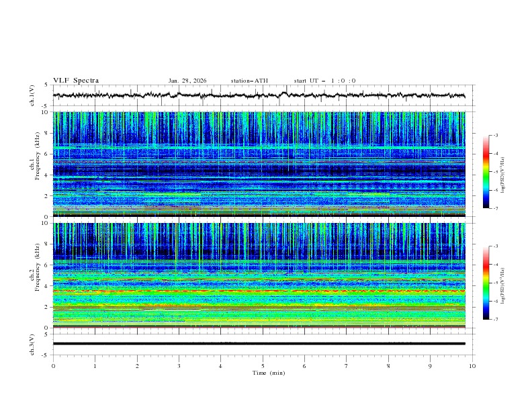Click the ch.1(V) waveform panel
Screen dimensions: 532x411
pyautogui.click(x=262, y=95)
